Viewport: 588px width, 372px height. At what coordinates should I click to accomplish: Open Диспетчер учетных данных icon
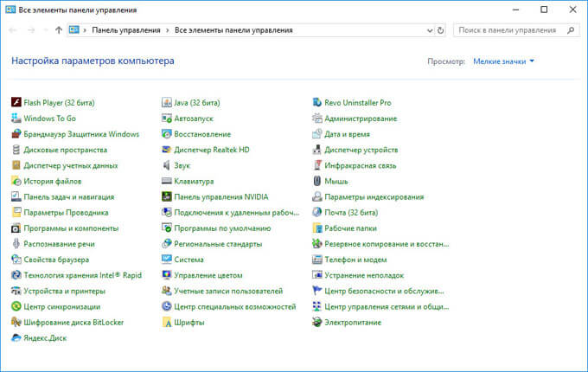(16, 165)
